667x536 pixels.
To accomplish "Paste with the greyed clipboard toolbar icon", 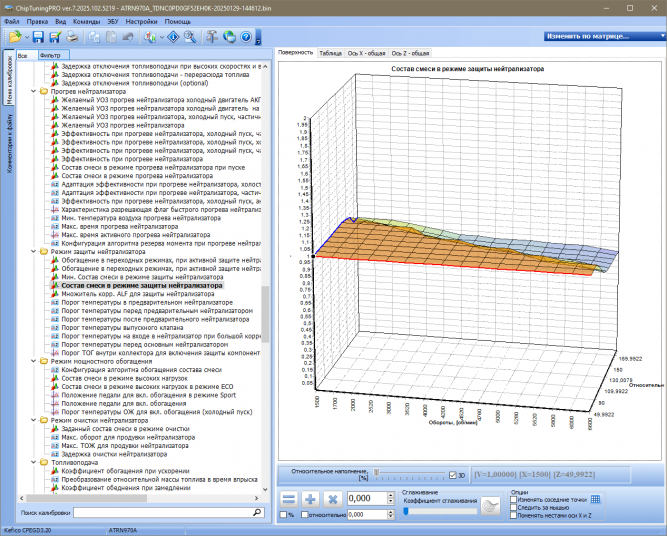I will point(111,37).
